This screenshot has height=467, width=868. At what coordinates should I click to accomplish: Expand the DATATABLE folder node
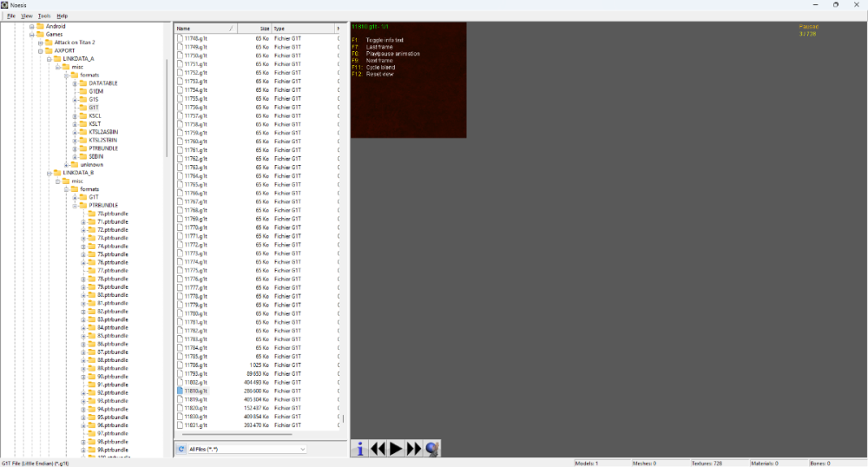(75, 83)
